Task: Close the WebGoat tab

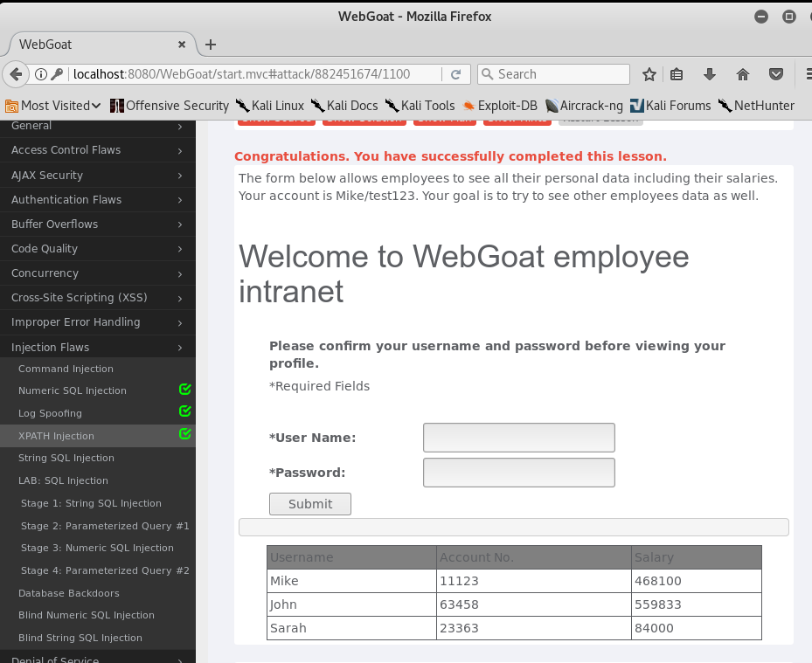Action: 182,45
